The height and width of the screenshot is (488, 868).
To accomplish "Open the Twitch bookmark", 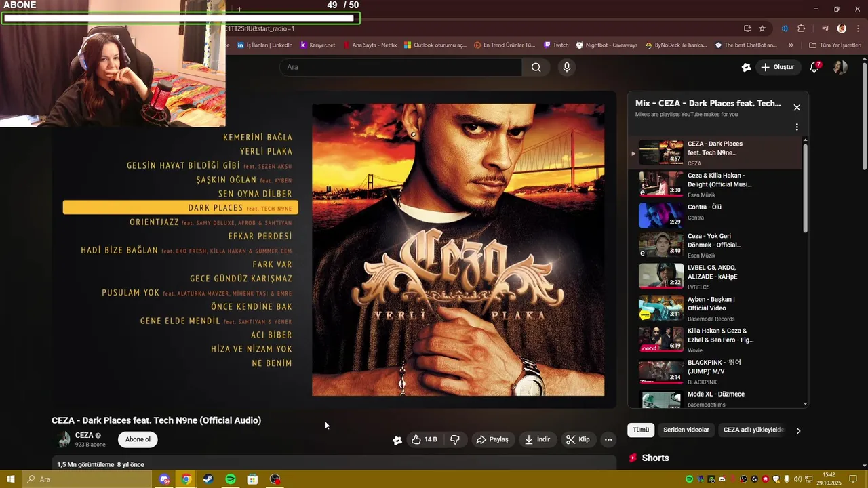I will (x=556, y=45).
